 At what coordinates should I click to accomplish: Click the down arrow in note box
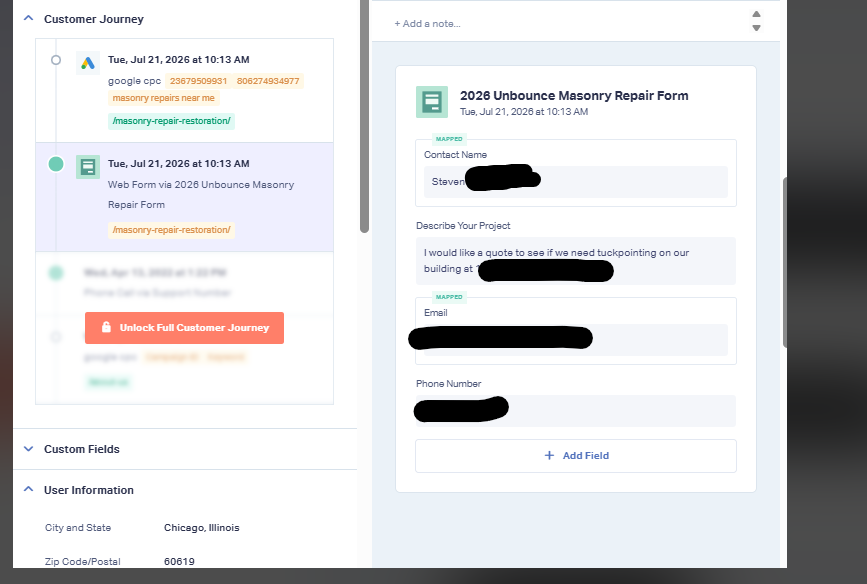[x=756, y=28]
